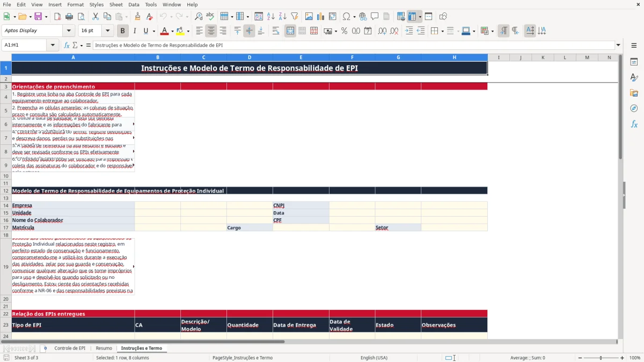
Task: Open the sidebar Properties panel
Action: click(634, 62)
